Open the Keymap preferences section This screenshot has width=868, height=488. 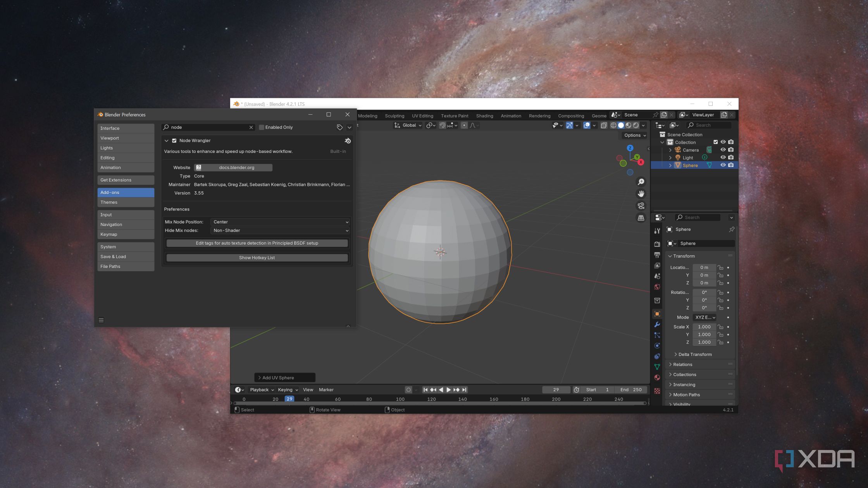(126, 235)
